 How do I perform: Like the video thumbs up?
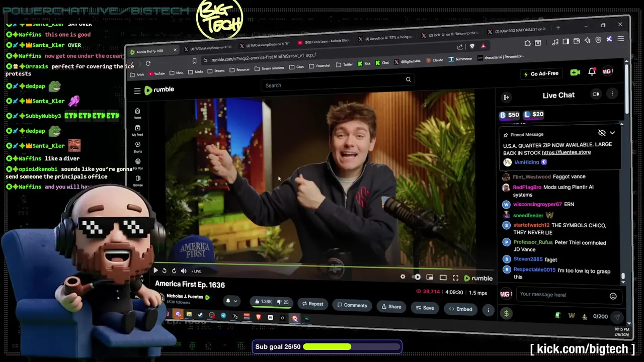pyautogui.click(x=263, y=302)
